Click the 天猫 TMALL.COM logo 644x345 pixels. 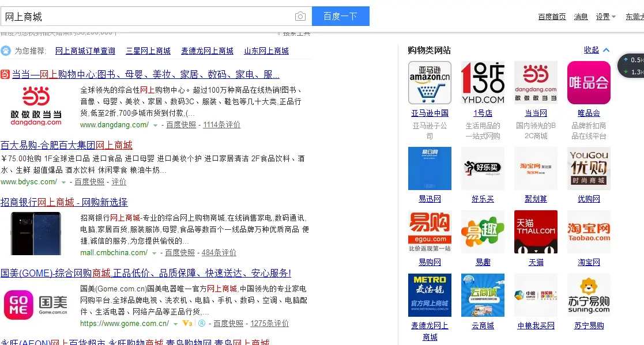pyautogui.click(x=536, y=232)
